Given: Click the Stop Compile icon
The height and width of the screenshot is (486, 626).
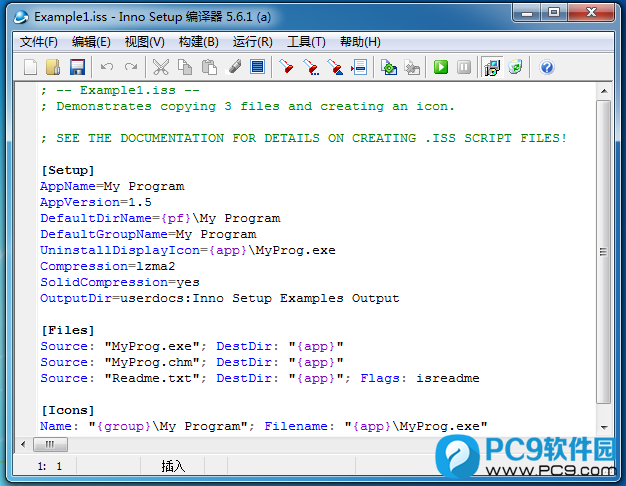Looking at the screenshot, I should [x=412, y=67].
